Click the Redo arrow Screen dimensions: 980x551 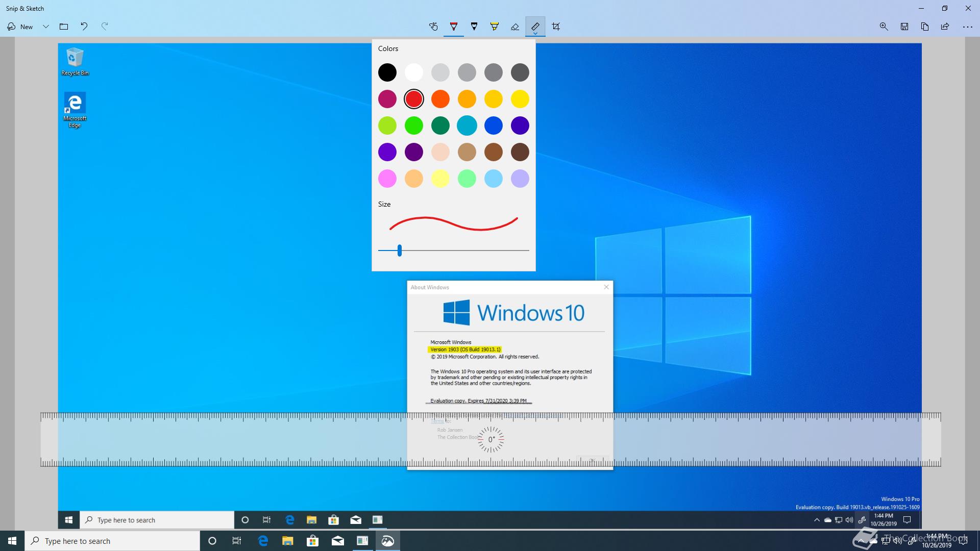(x=105, y=27)
